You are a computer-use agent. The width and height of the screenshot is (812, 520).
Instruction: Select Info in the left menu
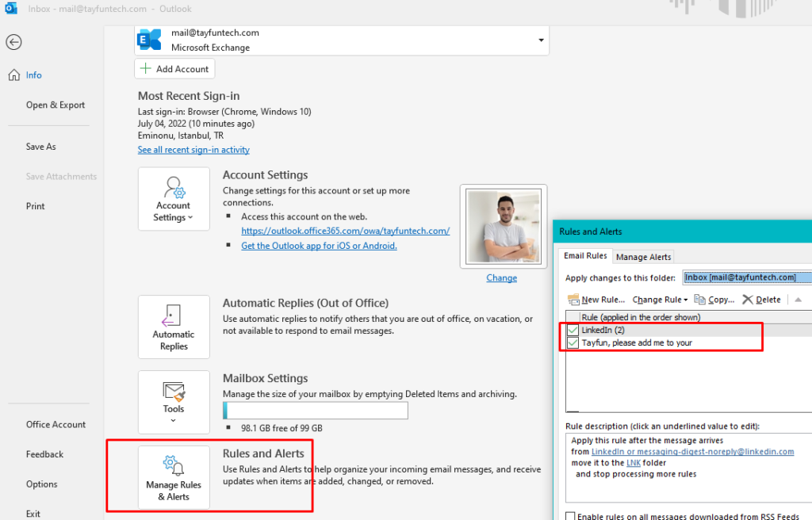[x=33, y=75]
